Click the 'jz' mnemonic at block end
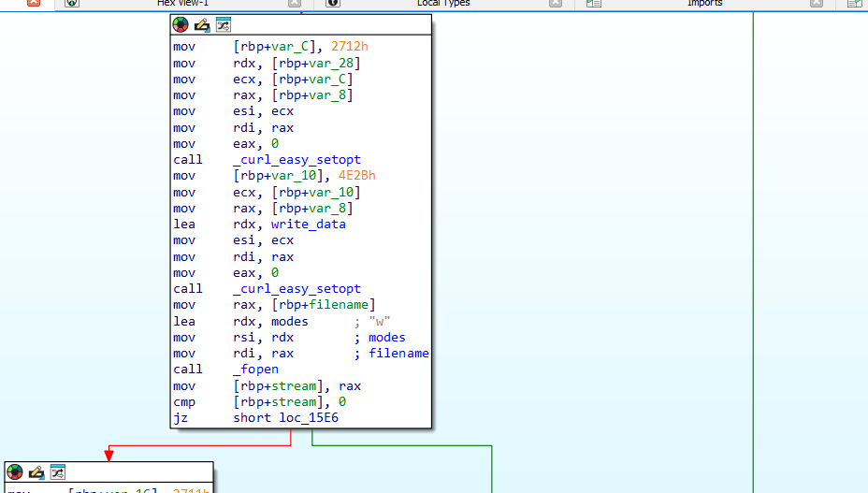 coord(181,418)
